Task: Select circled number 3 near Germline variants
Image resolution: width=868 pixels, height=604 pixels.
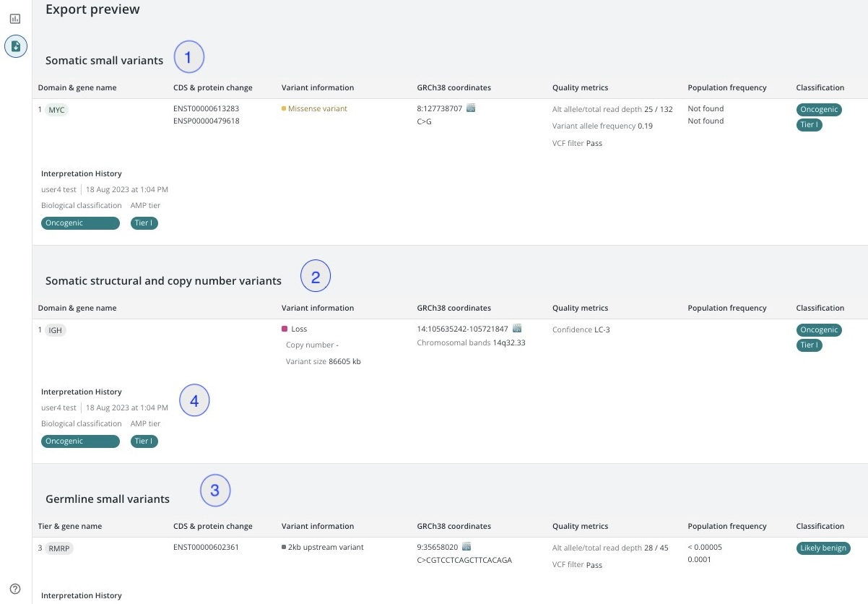Action: pos(214,491)
